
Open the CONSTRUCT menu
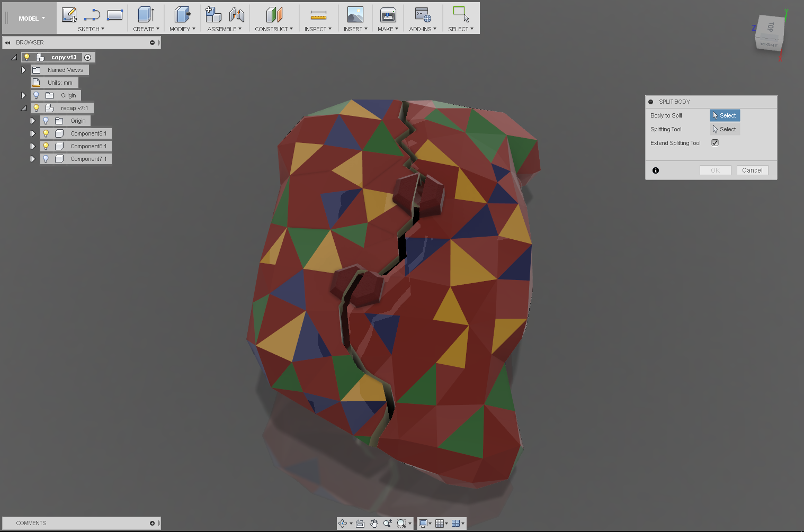274,29
